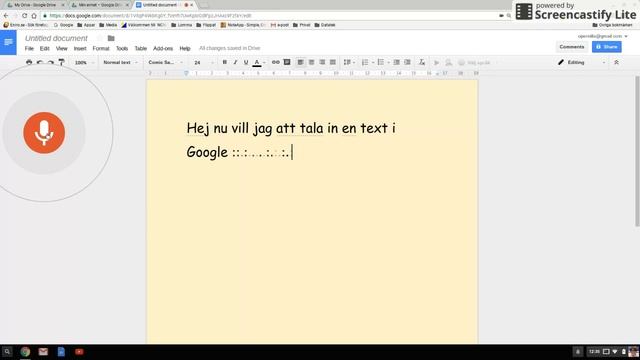Click the browser home icon
Viewport: 640px width, 360px height.
[34, 16]
